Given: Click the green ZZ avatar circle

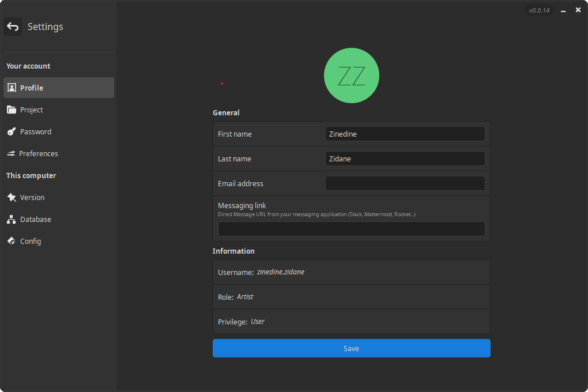Looking at the screenshot, I should click(x=351, y=76).
